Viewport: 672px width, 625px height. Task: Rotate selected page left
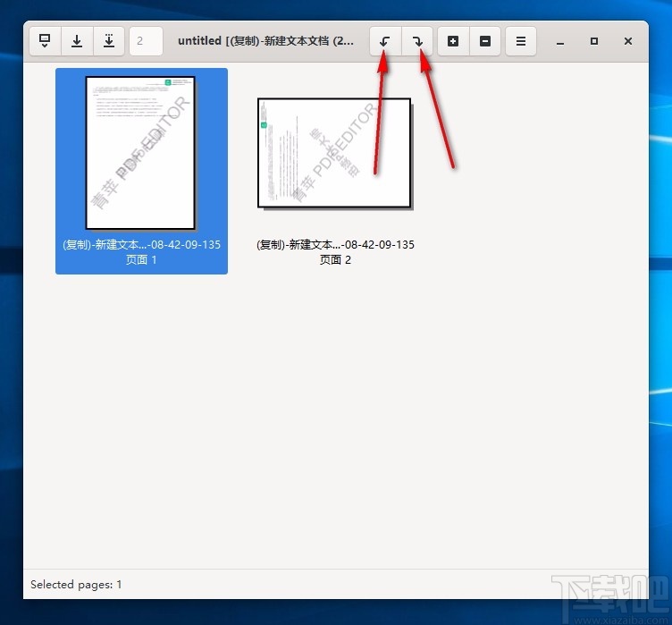pos(385,41)
